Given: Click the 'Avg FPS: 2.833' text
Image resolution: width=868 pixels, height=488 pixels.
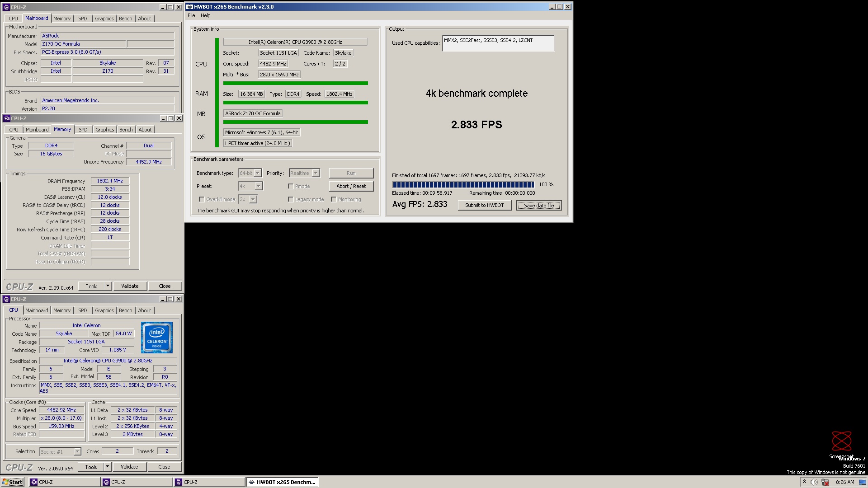Looking at the screenshot, I should (x=420, y=204).
